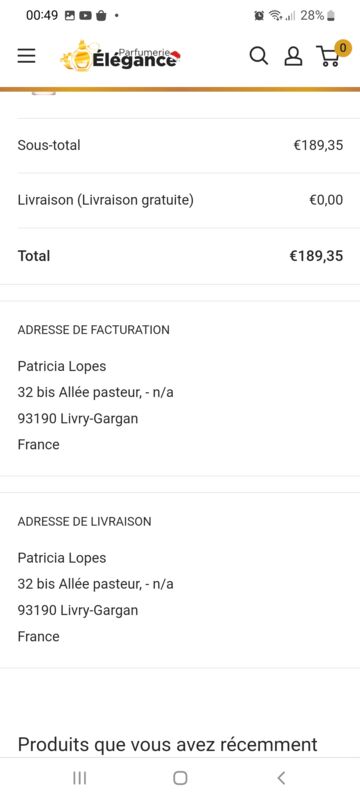This screenshot has width=360, height=800.
Task: Open the hamburger navigation menu
Action: point(27,56)
